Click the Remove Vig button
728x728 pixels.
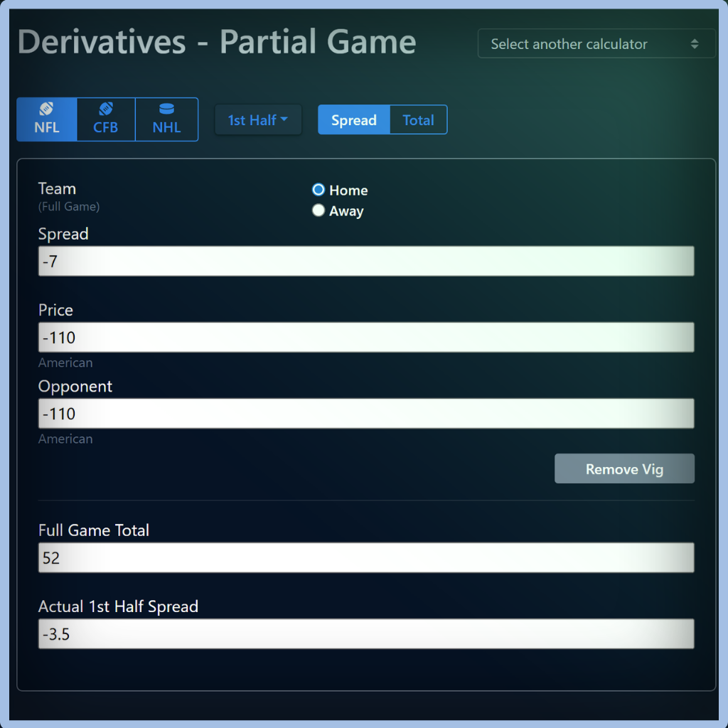click(624, 469)
